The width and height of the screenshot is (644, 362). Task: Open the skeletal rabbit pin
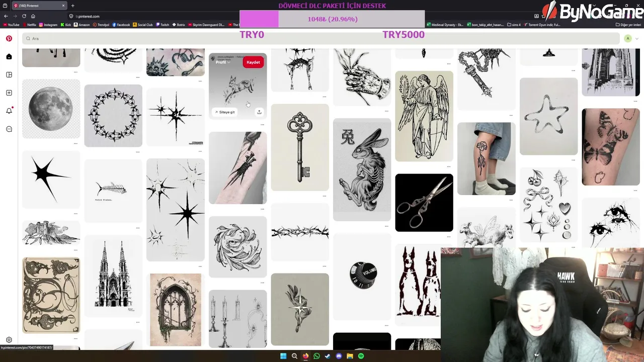[362, 169]
